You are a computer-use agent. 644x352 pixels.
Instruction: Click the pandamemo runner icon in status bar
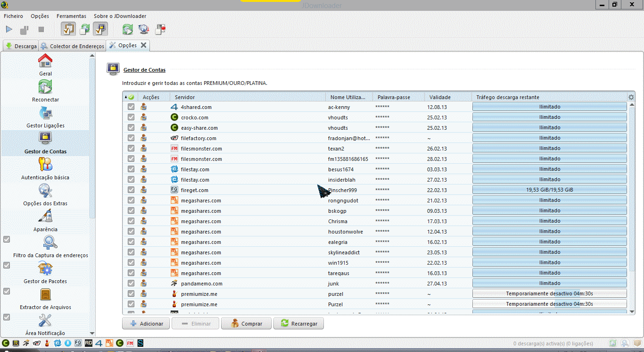tap(26, 343)
